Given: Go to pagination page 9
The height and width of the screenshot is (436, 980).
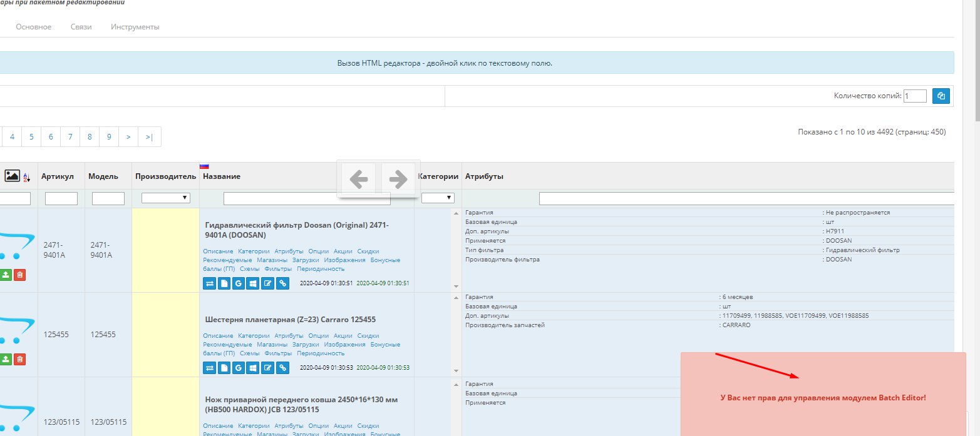Looking at the screenshot, I should [109, 136].
